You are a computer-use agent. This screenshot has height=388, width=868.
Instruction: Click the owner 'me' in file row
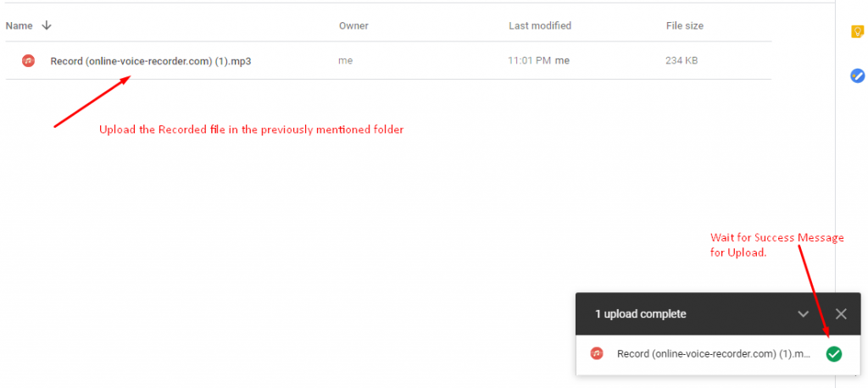point(346,61)
